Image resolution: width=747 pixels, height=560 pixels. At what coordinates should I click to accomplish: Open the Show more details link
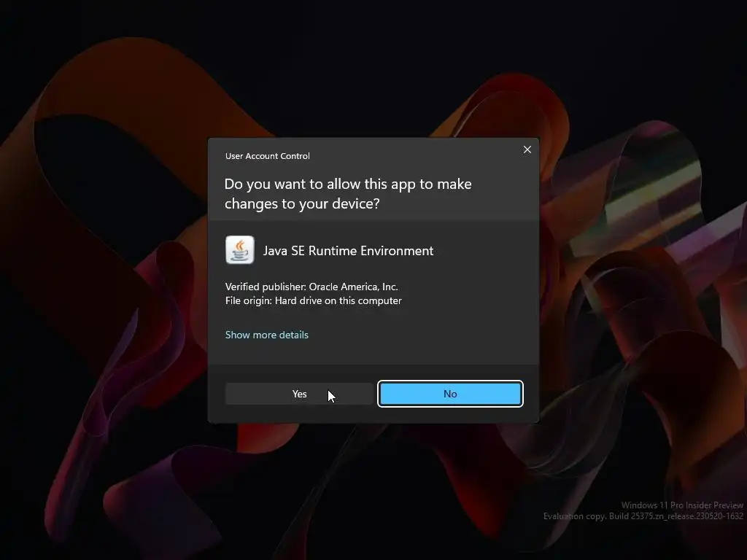coord(267,335)
